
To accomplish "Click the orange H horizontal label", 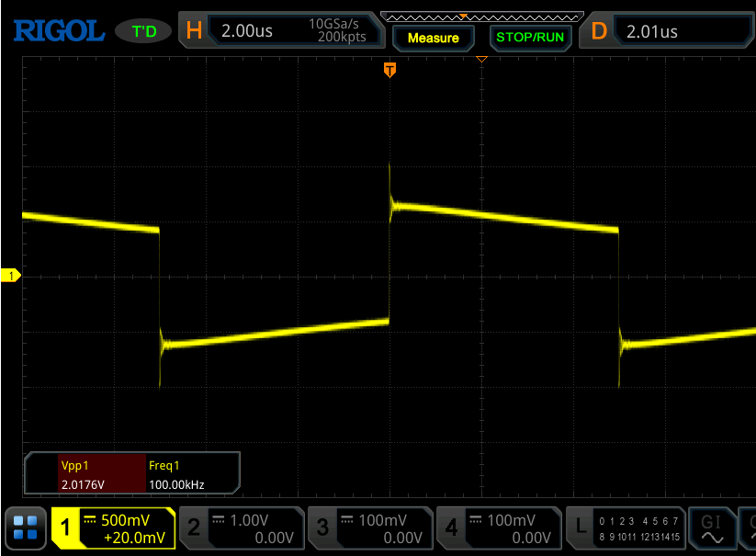I will click(194, 30).
